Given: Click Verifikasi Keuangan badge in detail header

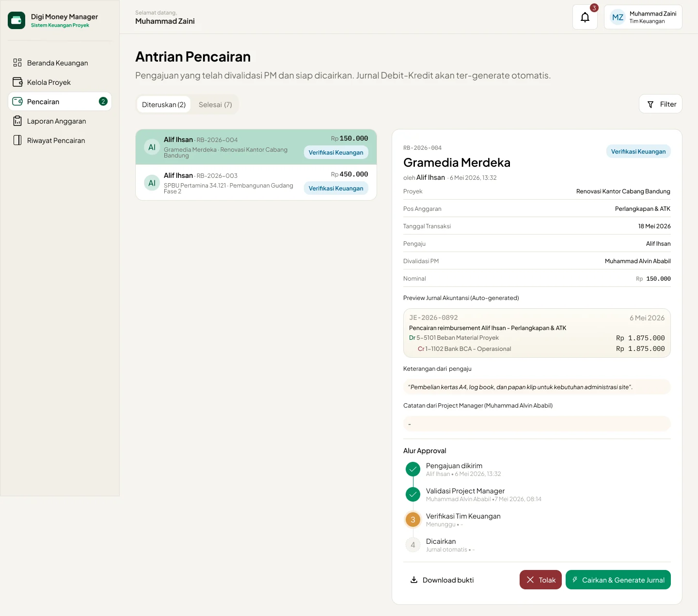Looking at the screenshot, I should [638, 151].
